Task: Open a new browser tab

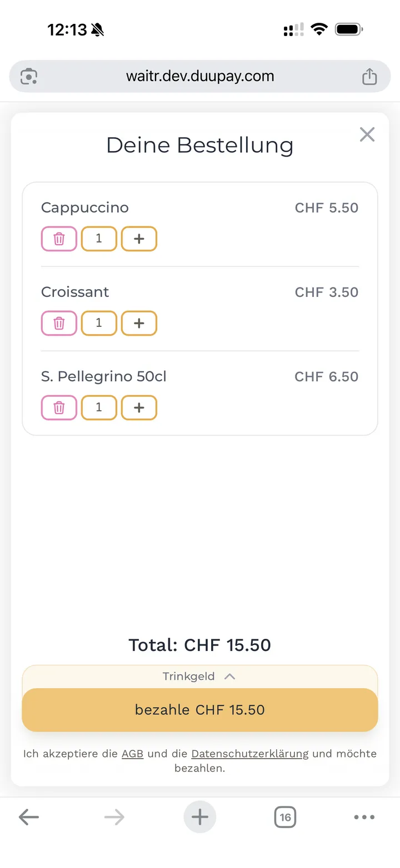Action: point(200,817)
